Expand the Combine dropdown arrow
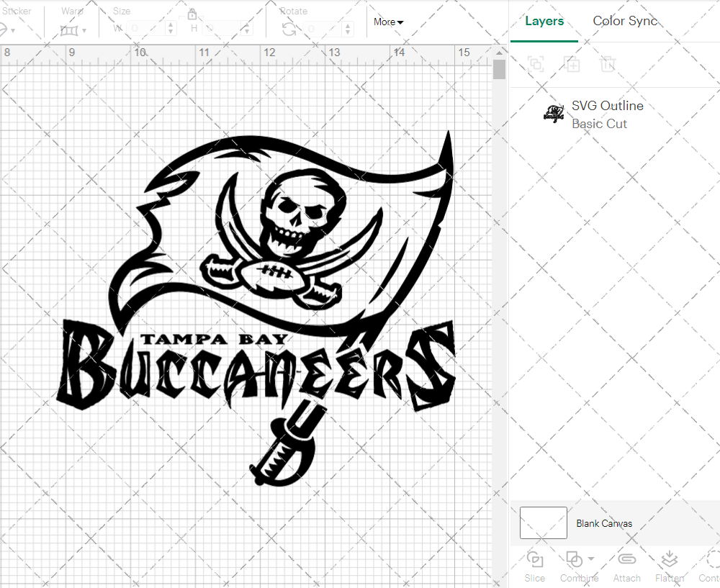This screenshot has width=720, height=588. [x=591, y=559]
